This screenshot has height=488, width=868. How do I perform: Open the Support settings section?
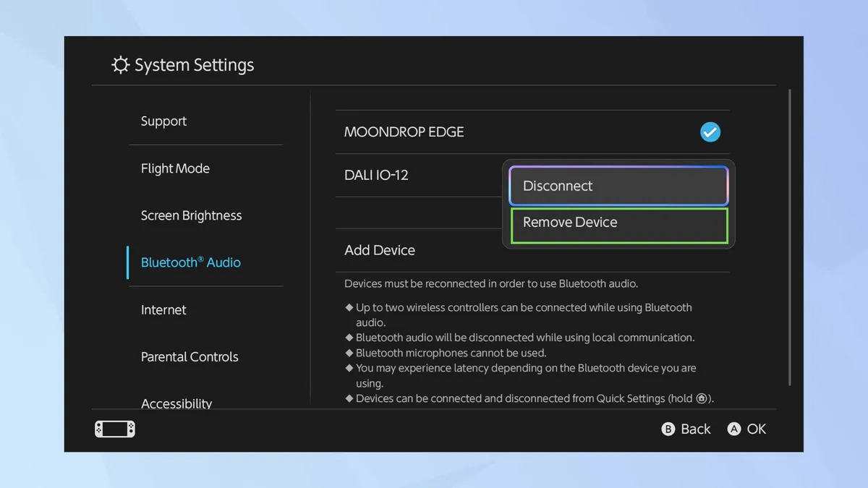(163, 121)
